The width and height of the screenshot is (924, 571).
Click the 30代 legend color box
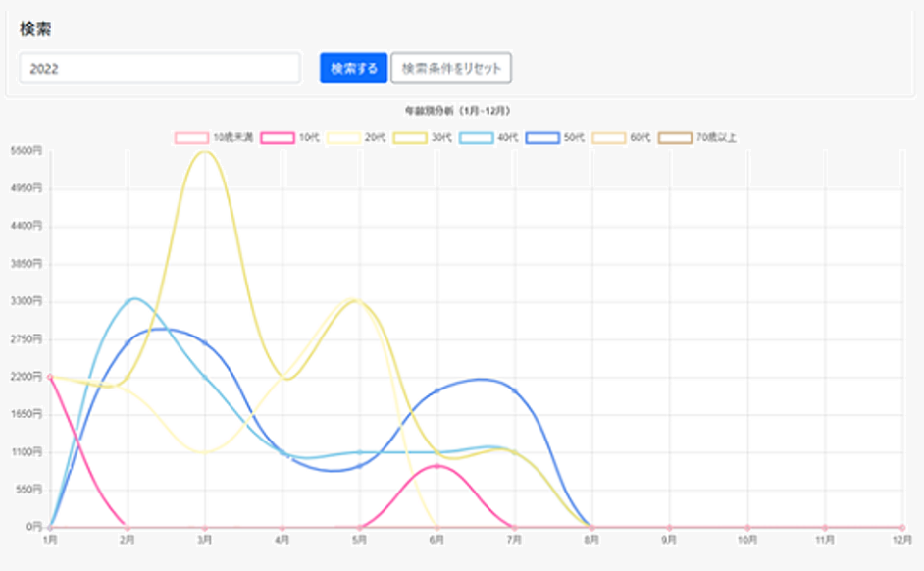tap(410, 138)
